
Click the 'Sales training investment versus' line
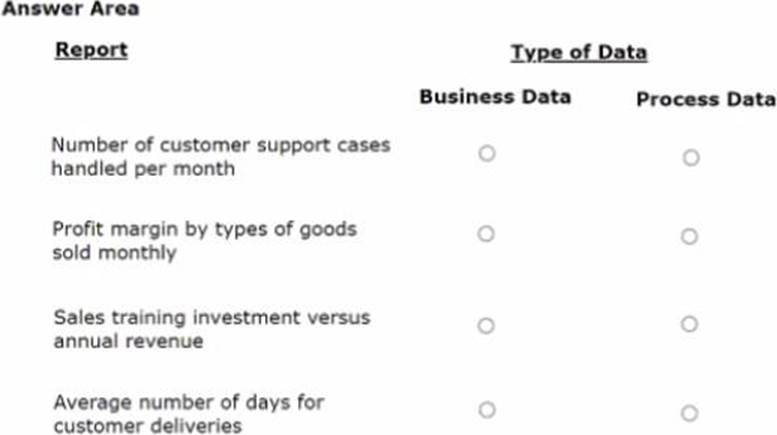pyautogui.click(x=211, y=317)
